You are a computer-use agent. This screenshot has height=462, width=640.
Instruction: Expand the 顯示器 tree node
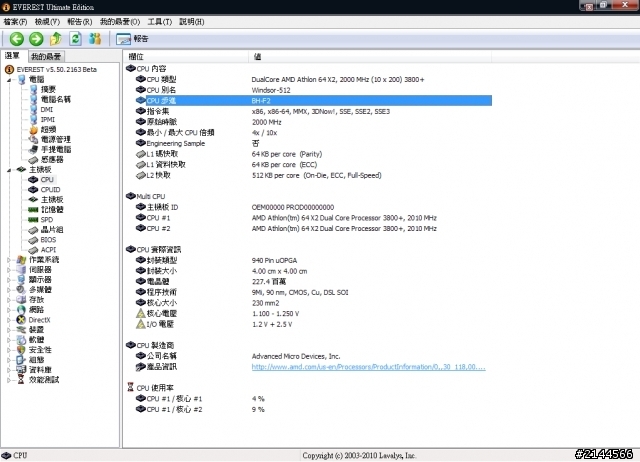tap(9, 280)
